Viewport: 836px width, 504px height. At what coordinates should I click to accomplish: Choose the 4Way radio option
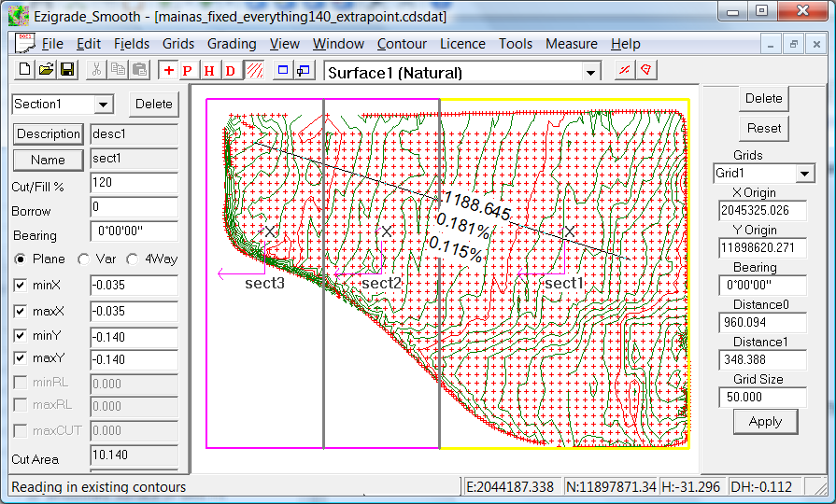tap(134, 259)
